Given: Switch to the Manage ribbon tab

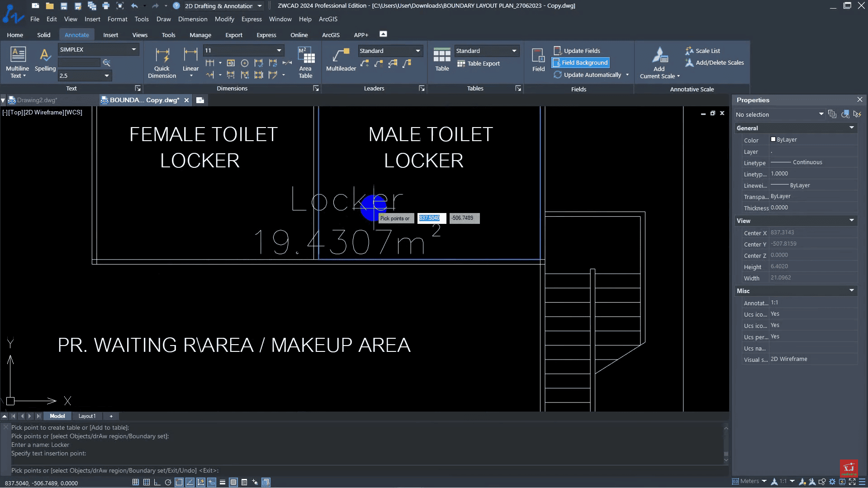Looking at the screenshot, I should [200, 35].
